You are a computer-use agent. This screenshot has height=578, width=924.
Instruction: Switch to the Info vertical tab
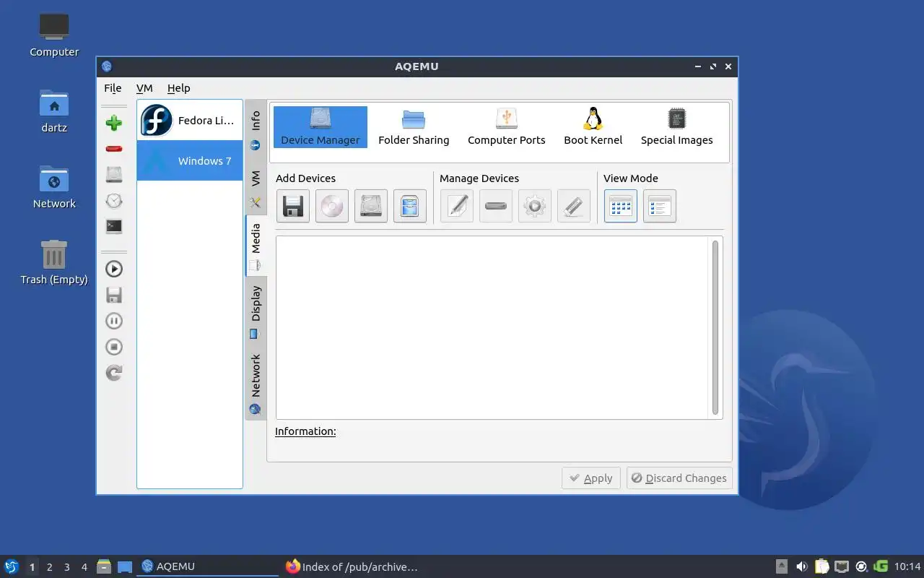(x=256, y=129)
